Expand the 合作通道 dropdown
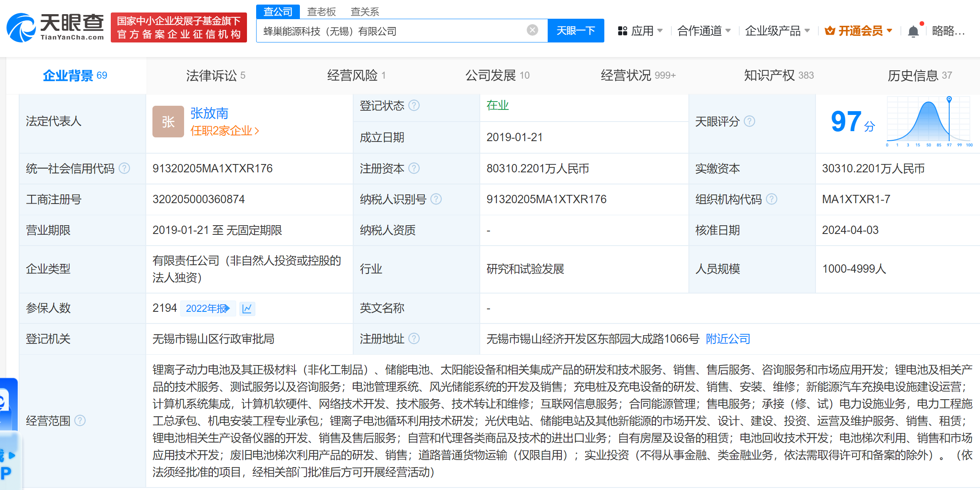Viewport: 980px width, 490px height. [703, 31]
